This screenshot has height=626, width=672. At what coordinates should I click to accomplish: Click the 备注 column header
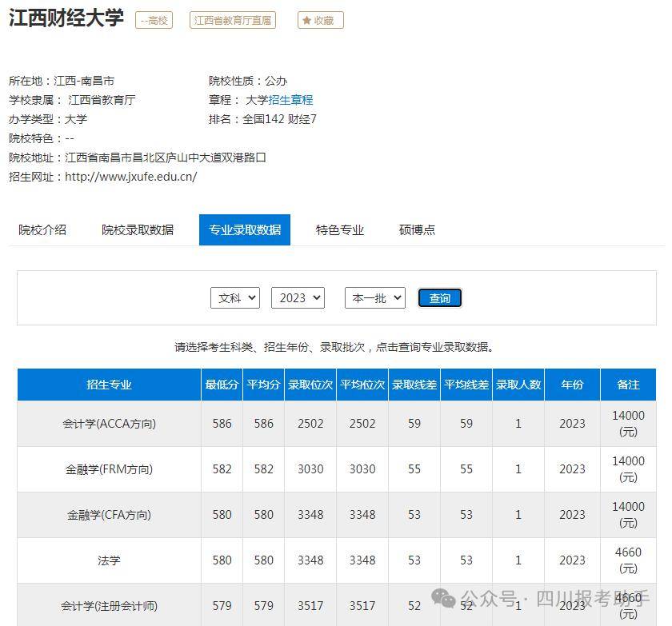pyautogui.click(x=628, y=385)
